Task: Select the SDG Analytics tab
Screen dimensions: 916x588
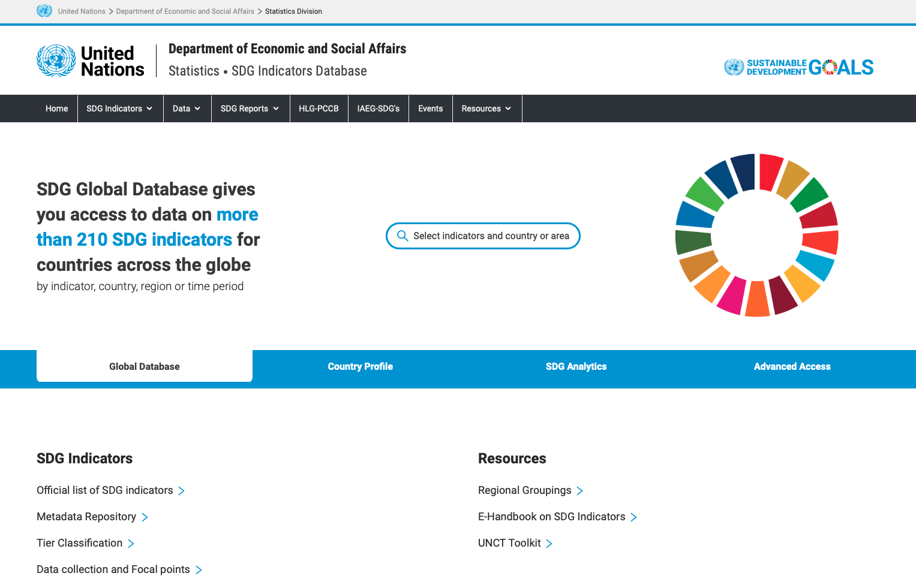Action: [576, 366]
